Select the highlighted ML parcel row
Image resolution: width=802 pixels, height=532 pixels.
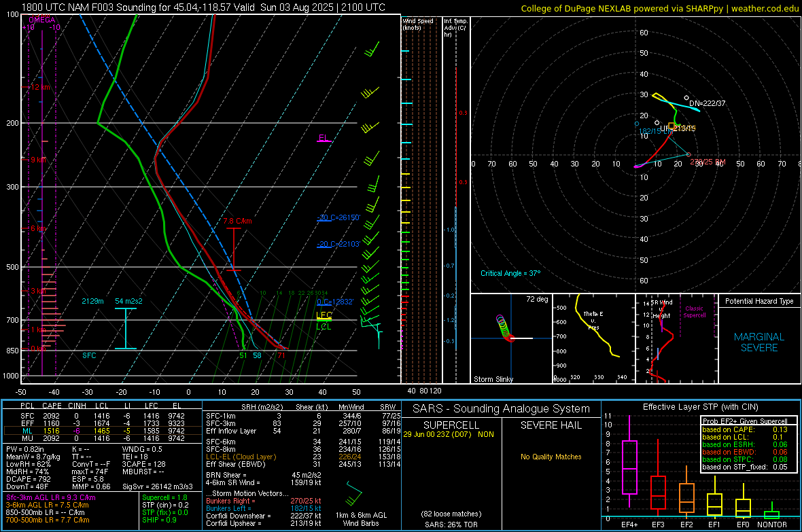click(x=101, y=431)
